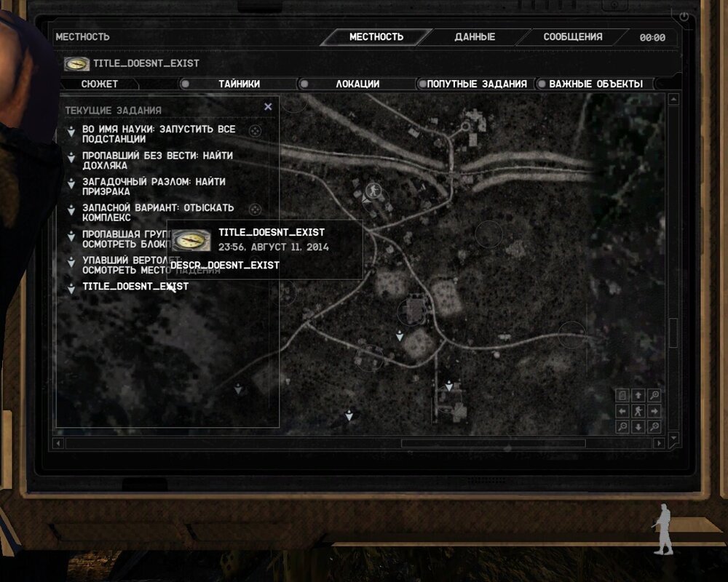Image resolution: width=728 pixels, height=582 pixels.
Task: Click the horizontal scrollbar thumb
Action: 493,443
